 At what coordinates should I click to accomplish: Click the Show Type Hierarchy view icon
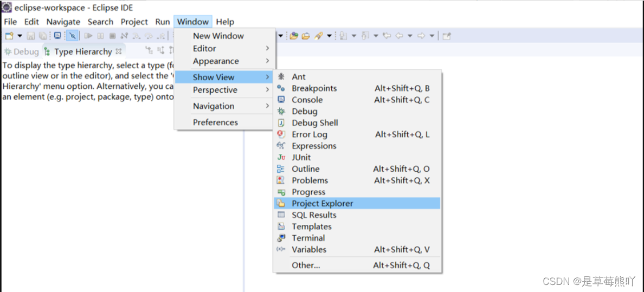point(149,51)
